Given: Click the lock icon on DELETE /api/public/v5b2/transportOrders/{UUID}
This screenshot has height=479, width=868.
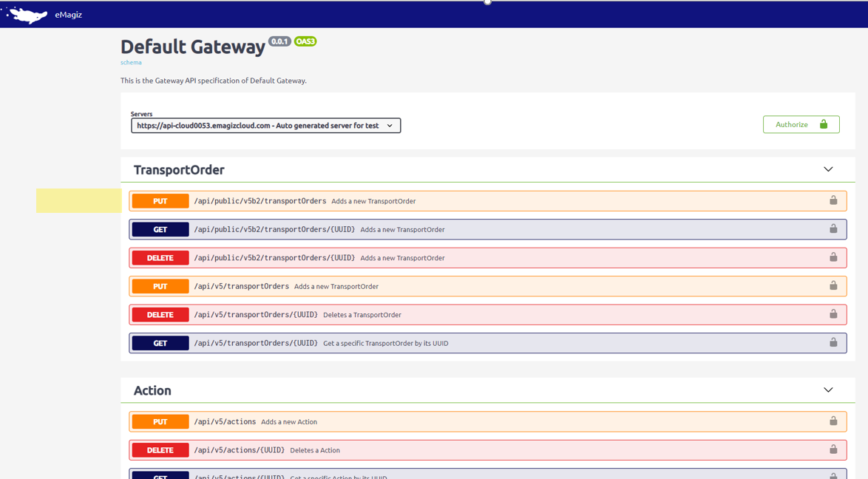Looking at the screenshot, I should (x=834, y=257).
